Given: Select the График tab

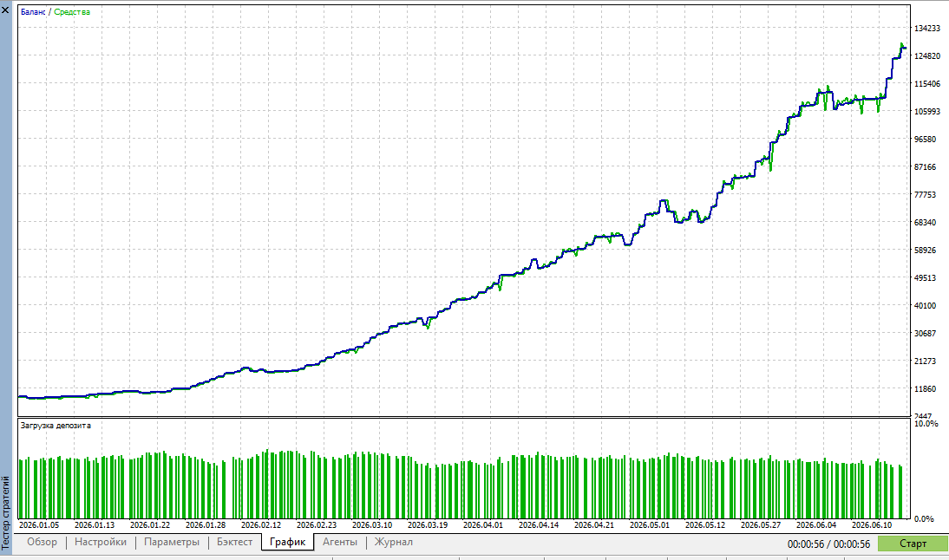Looking at the screenshot, I should (x=287, y=542).
